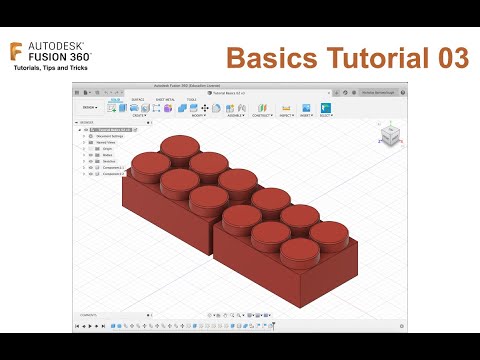Pin the Browser panel toggle
The height and width of the screenshot is (360, 480).
coord(148,123)
